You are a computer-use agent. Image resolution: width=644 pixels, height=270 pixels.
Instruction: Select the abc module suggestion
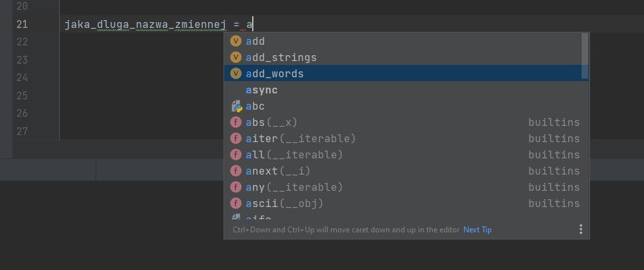pos(255,106)
